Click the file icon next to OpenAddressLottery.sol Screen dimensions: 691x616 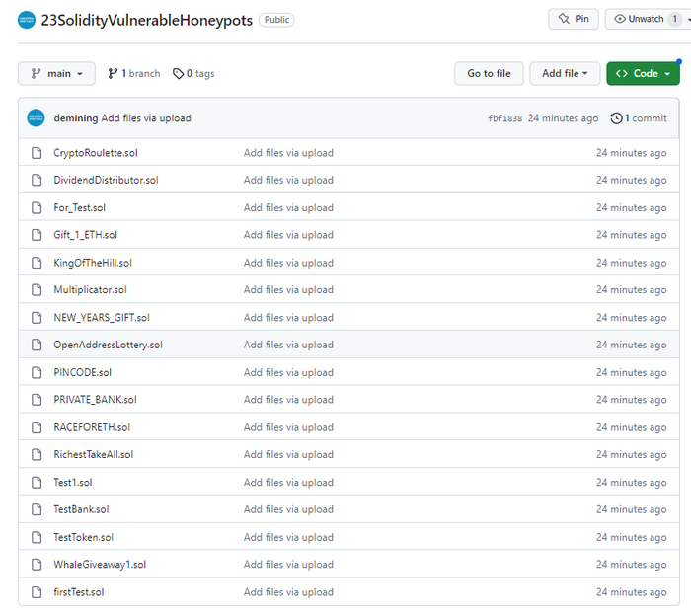[37, 345]
